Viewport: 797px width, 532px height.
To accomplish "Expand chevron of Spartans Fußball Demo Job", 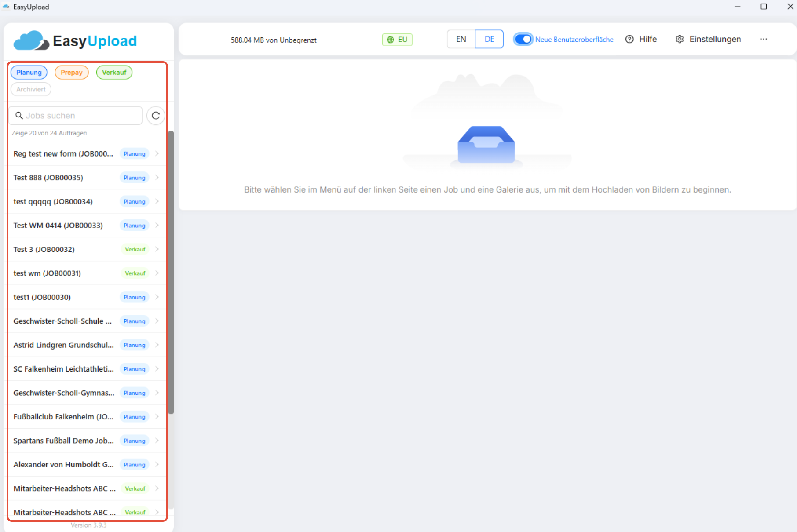I will coord(157,441).
